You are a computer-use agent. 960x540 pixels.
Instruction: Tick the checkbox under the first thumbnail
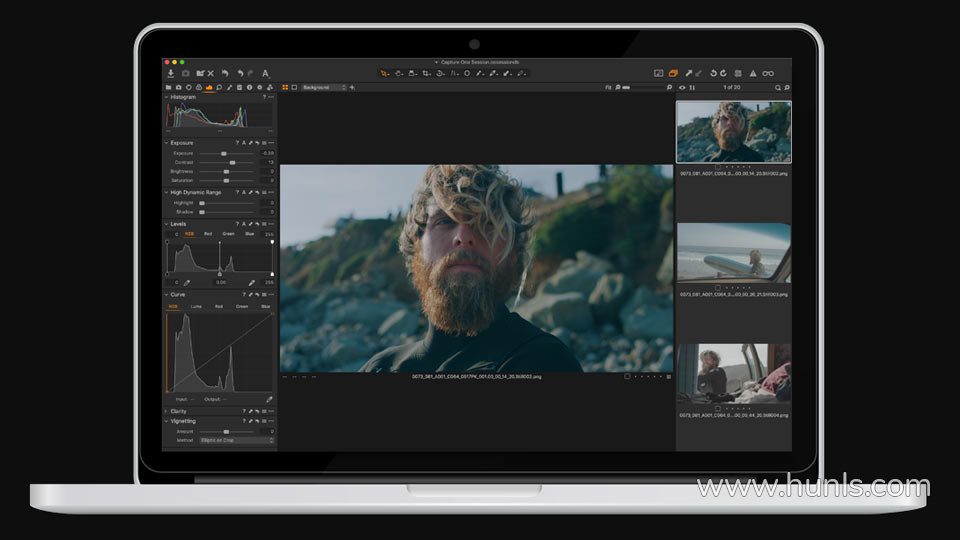718,167
